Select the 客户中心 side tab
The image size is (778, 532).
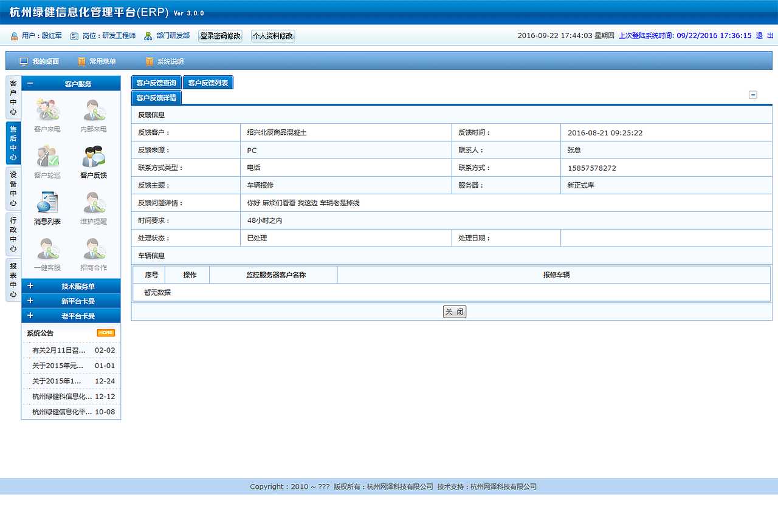pyautogui.click(x=13, y=98)
